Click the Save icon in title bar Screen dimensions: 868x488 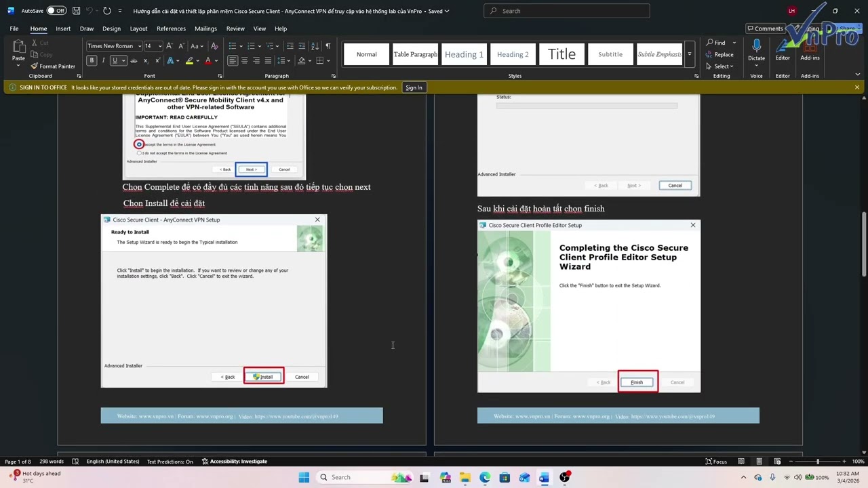(76, 11)
